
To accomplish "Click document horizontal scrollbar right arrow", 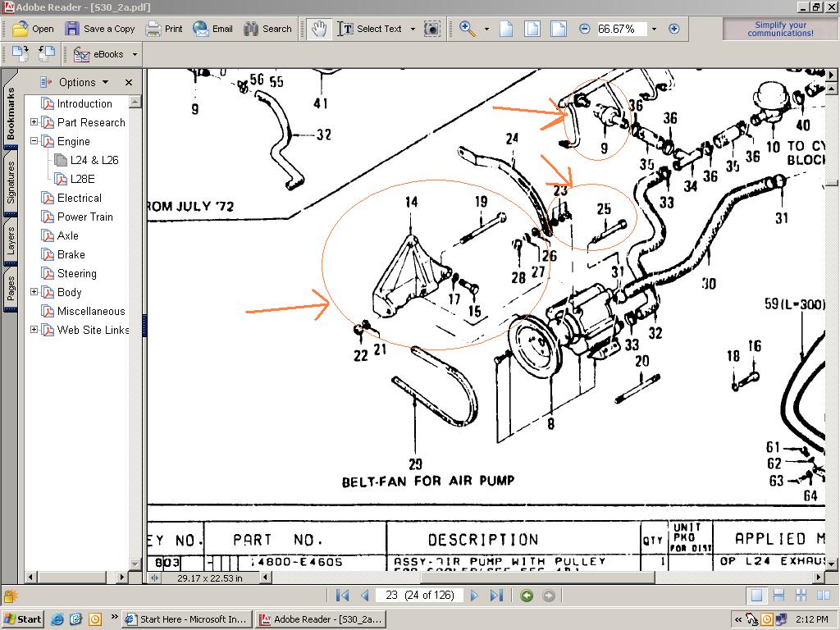I will (819, 577).
